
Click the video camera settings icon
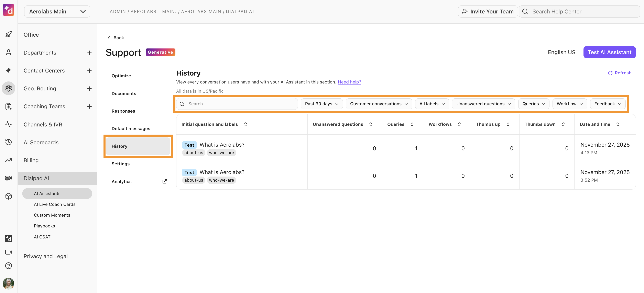(x=9, y=178)
